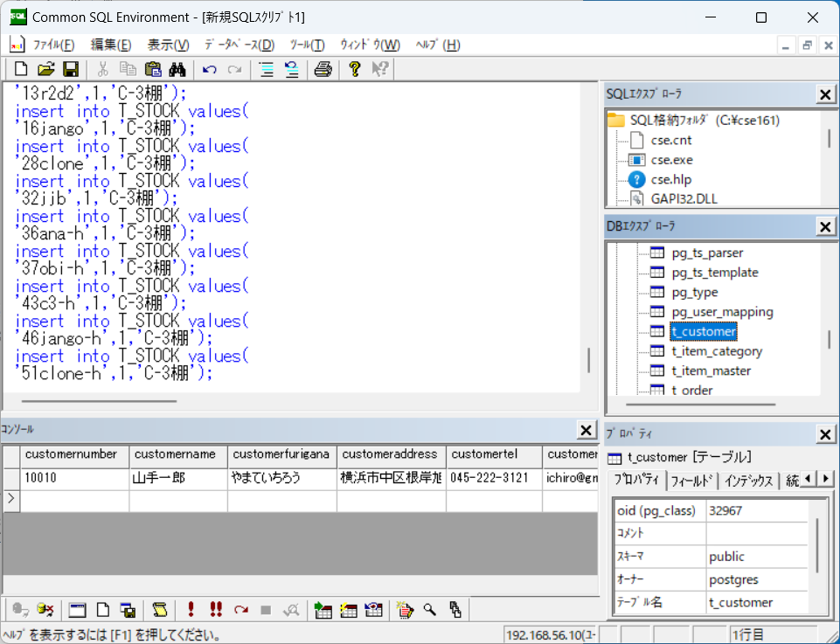This screenshot has width=840, height=644.
Task: Select the SQL格納フォルダ root folder
Action: coord(705,121)
